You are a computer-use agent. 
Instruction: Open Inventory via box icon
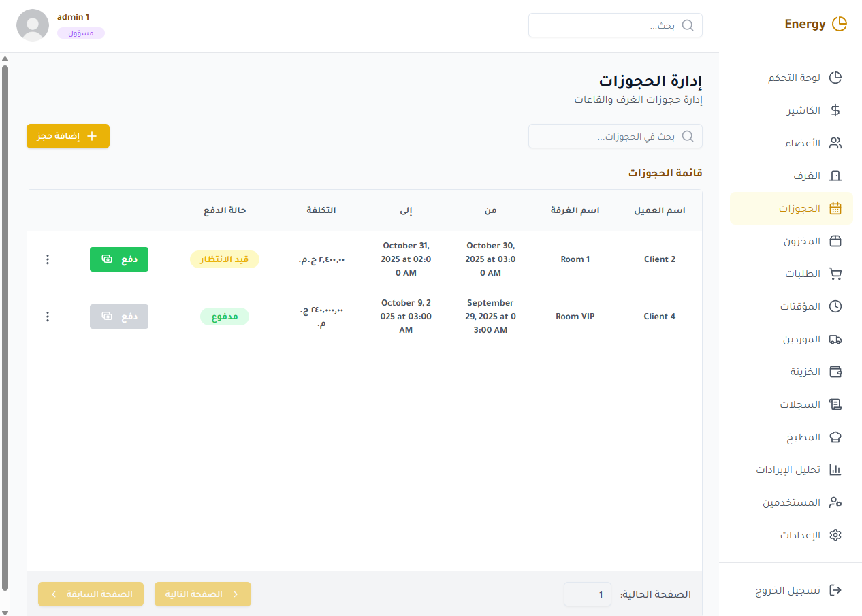[835, 241]
